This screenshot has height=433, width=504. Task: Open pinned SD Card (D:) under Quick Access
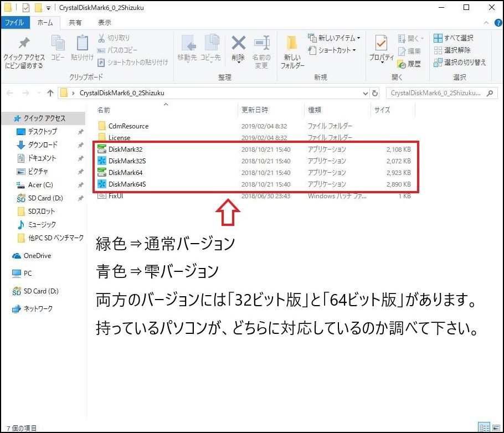pyautogui.click(x=45, y=198)
